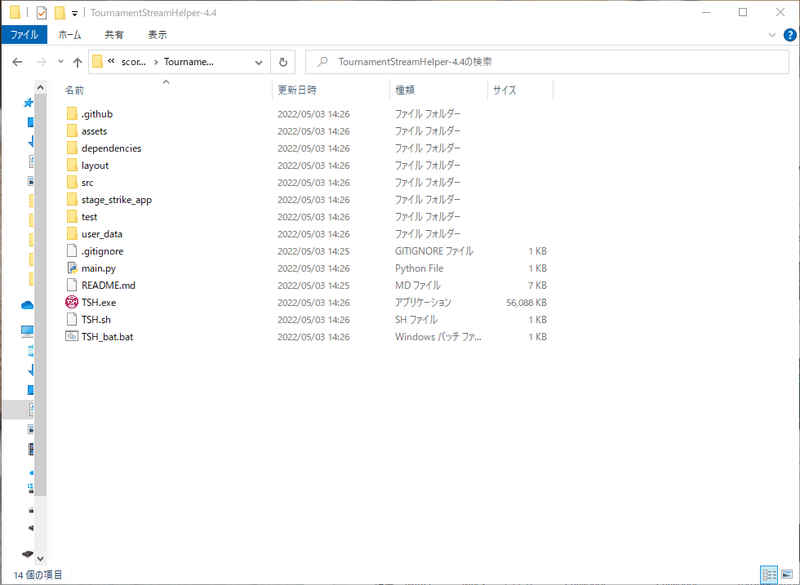Refresh the current folder view
Image resolution: width=800 pixels, height=585 pixels.
(x=283, y=62)
